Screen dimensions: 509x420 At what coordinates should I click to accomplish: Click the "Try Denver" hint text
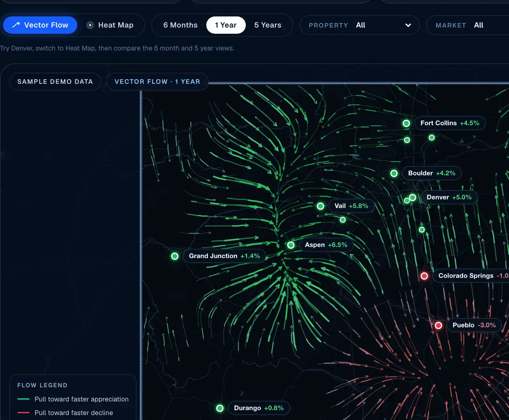pos(117,48)
